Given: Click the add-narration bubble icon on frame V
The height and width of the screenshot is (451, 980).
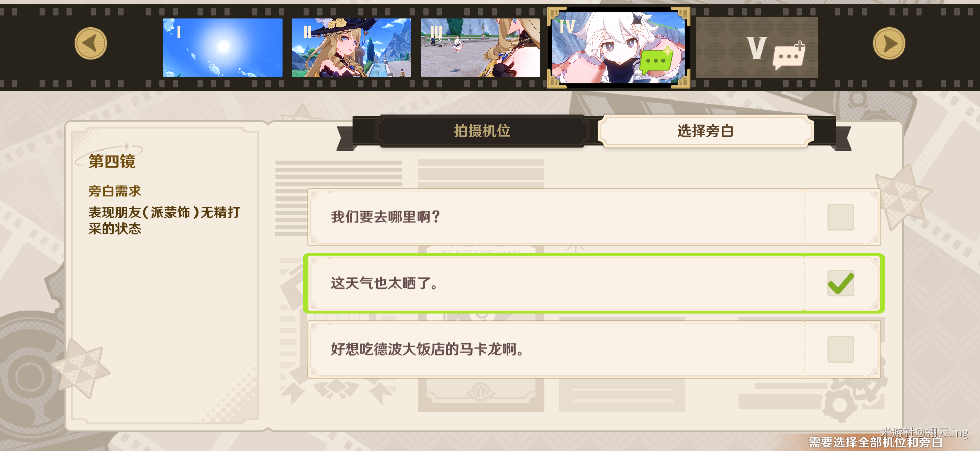Looking at the screenshot, I should tap(789, 56).
